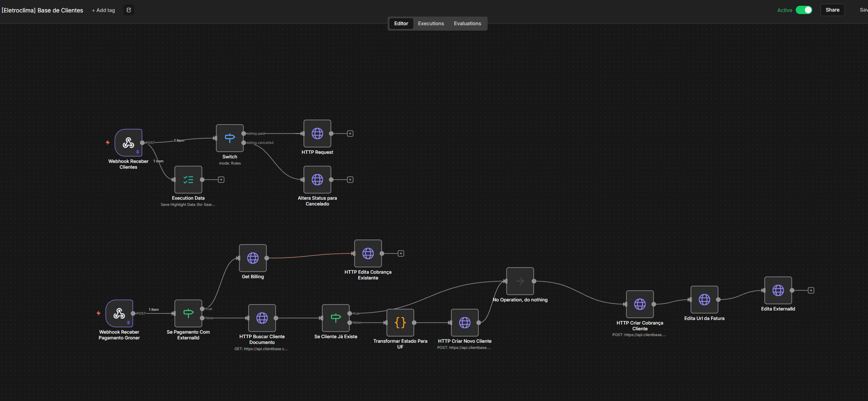Select the Altera Status para Cancelado node
This screenshot has height=401, width=868.
(317, 180)
